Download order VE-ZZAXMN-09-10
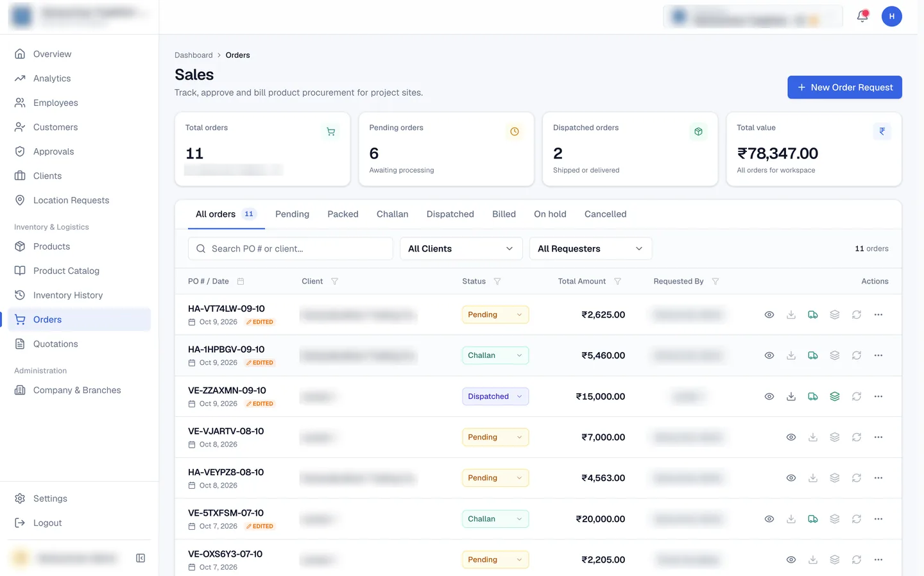The width and height of the screenshot is (924, 576). click(x=791, y=396)
